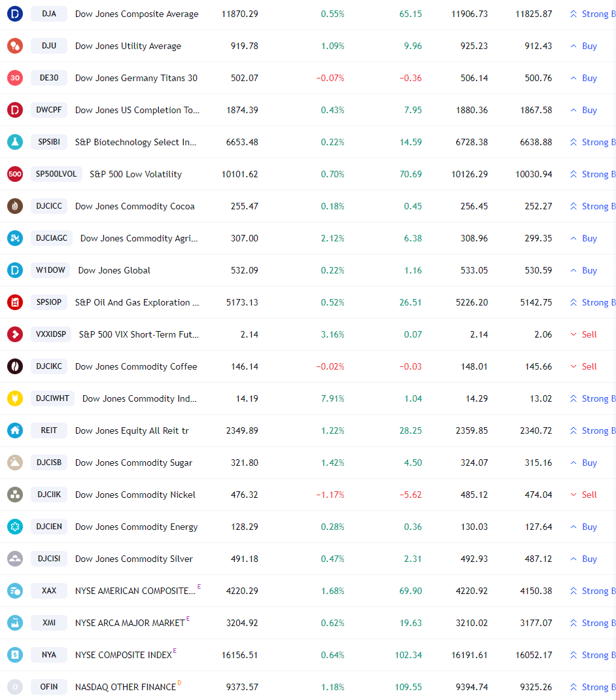Open NYSE ARCA MAJOR MARKET link
616x700 pixels.
pyautogui.click(x=130, y=623)
